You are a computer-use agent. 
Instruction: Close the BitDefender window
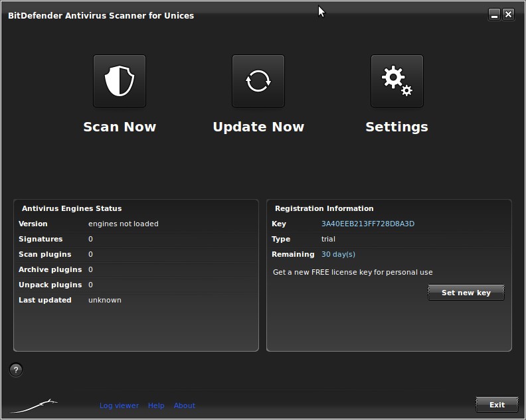coord(508,15)
